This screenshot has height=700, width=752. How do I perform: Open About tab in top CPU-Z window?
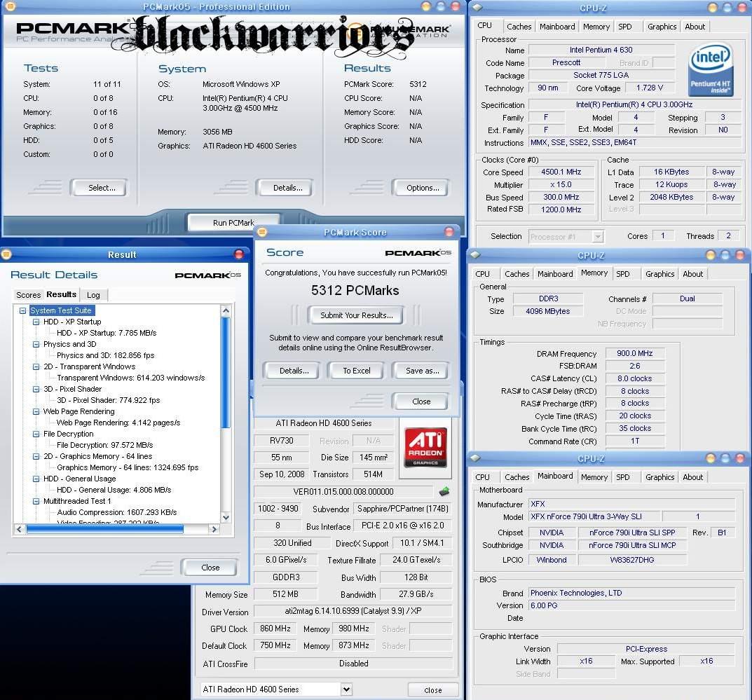[x=695, y=27]
